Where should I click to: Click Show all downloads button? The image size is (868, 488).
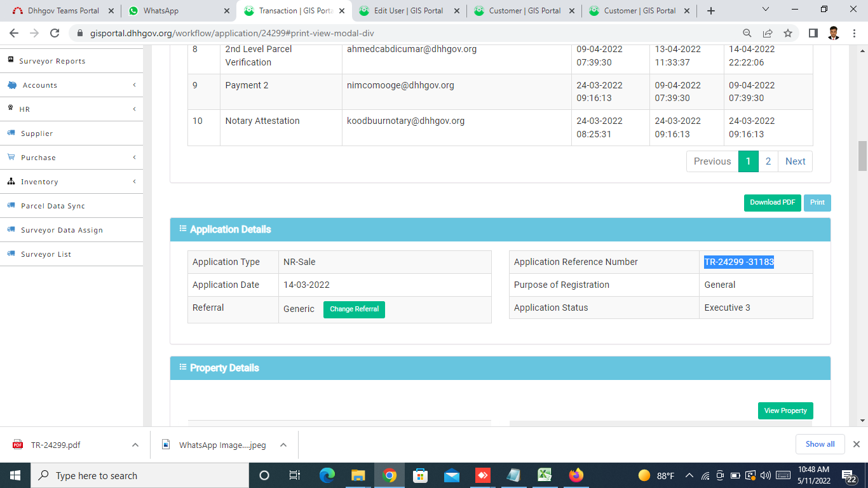click(820, 444)
